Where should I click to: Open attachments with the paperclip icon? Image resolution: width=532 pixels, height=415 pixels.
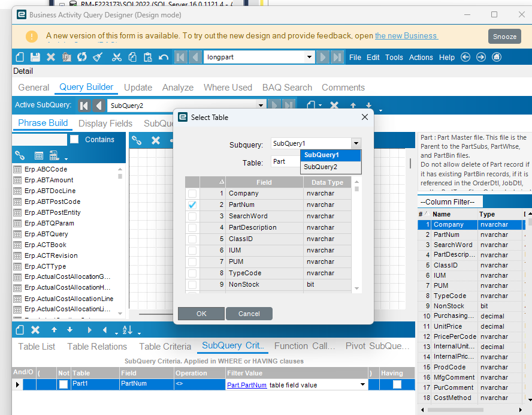click(x=66, y=57)
